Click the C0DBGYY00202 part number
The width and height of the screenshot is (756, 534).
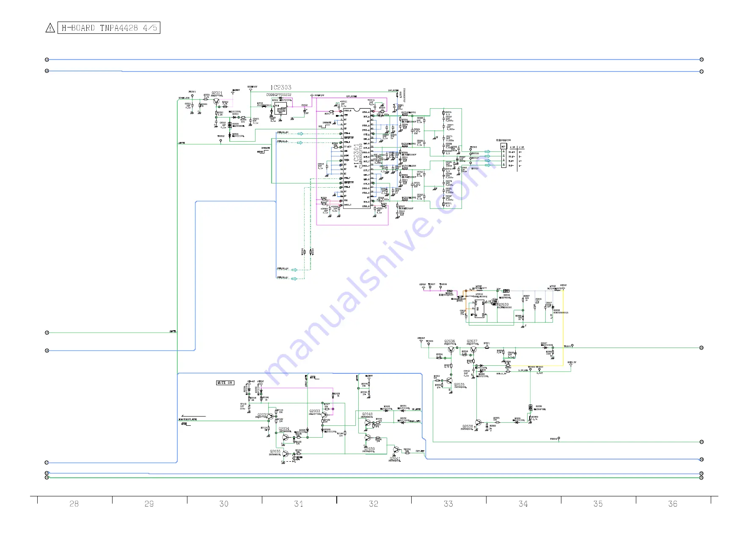tap(279, 95)
